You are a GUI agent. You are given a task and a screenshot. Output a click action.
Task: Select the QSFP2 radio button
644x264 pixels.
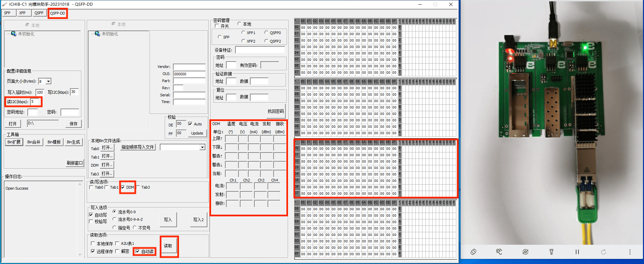point(266,41)
